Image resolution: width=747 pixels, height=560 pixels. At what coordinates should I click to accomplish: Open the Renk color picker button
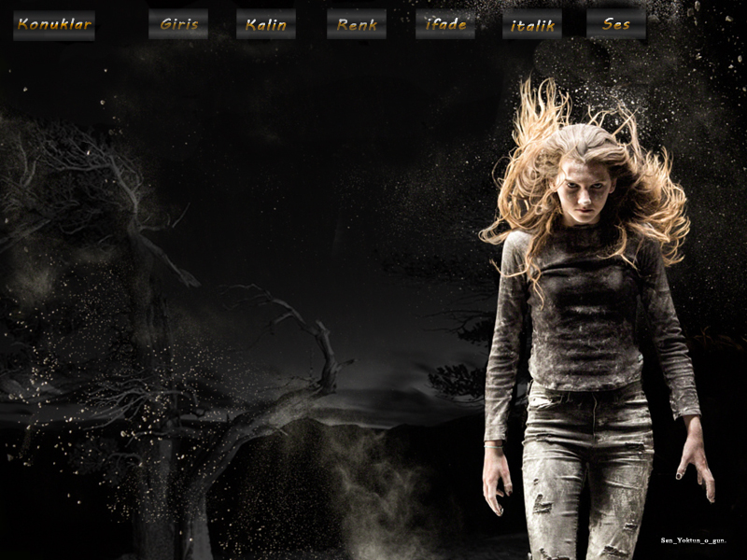pos(357,25)
